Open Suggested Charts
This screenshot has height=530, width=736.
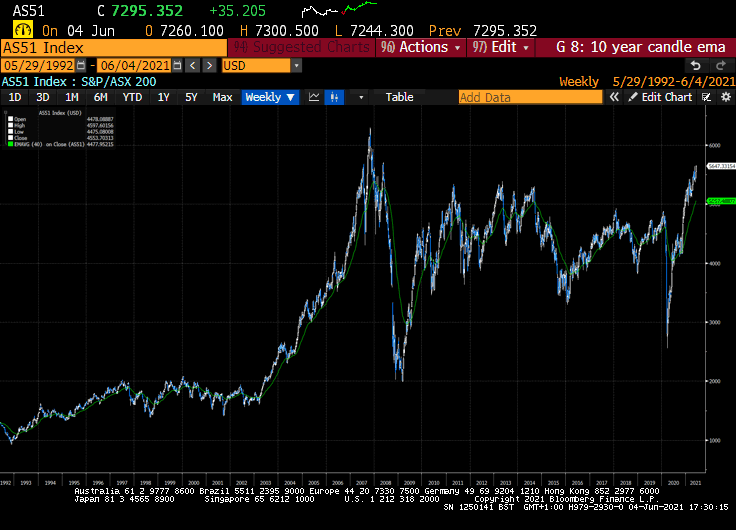pyautogui.click(x=301, y=47)
